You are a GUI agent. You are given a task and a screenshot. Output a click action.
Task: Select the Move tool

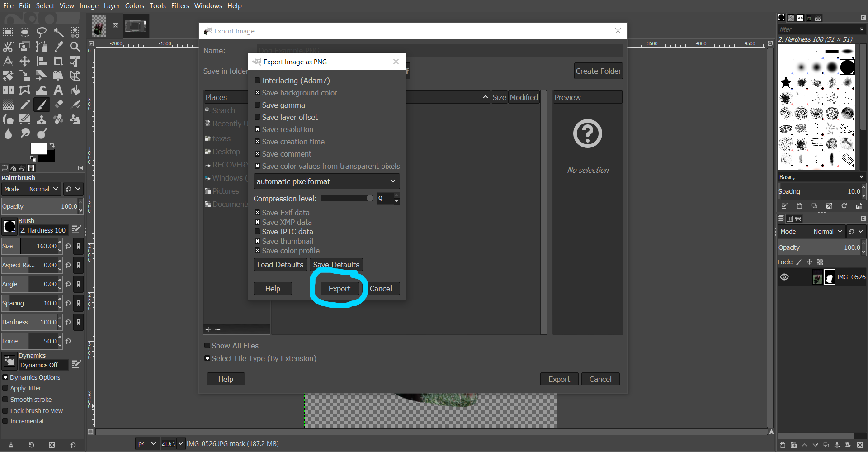(x=25, y=61)
